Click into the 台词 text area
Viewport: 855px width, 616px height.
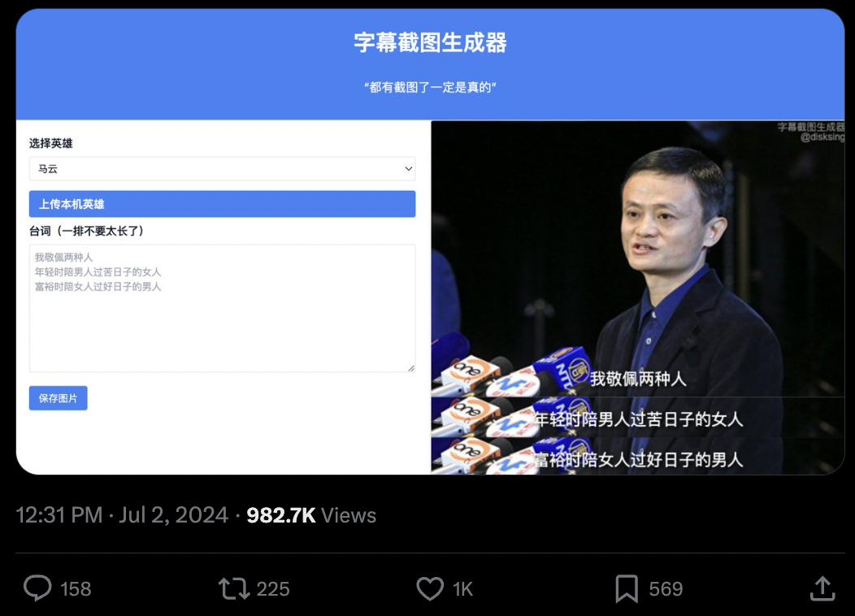(x=222, y=308)
